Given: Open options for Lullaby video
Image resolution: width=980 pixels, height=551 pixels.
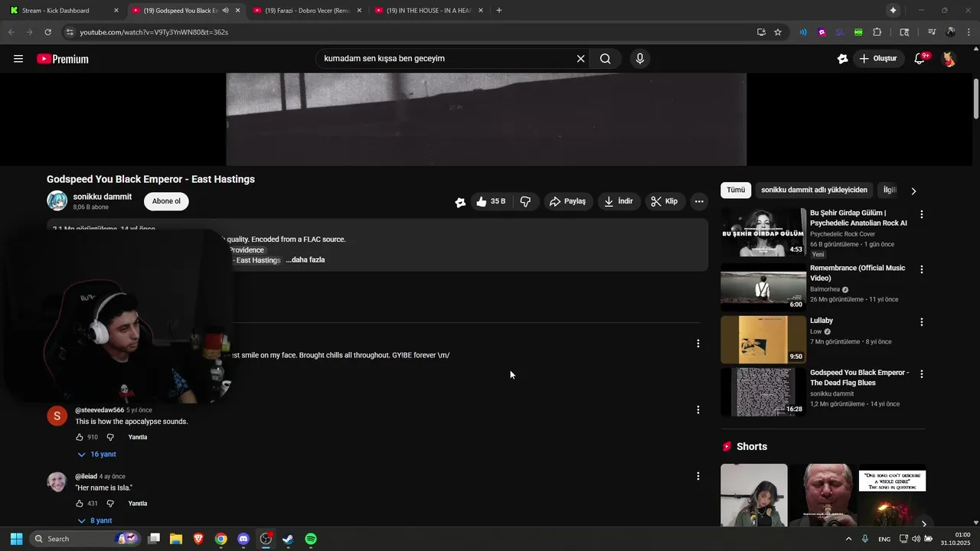Looking at the screenshot, I should point(922,322).
